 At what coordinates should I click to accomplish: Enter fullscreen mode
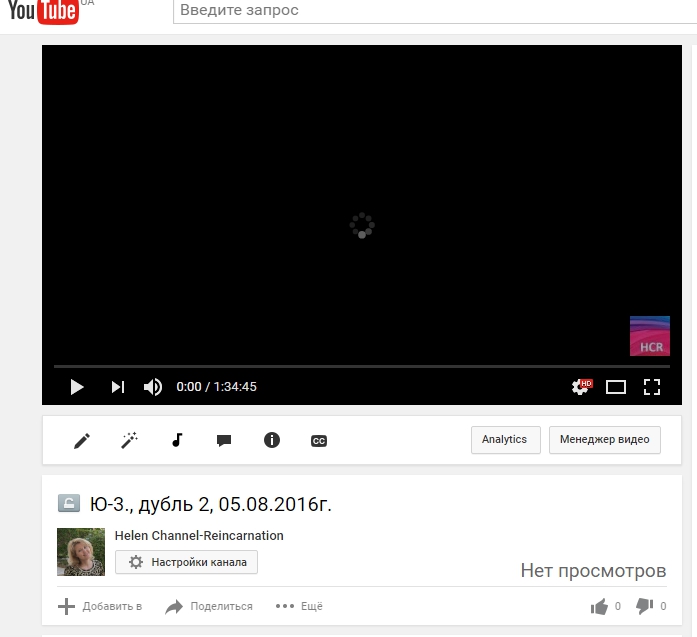point(652,387)
